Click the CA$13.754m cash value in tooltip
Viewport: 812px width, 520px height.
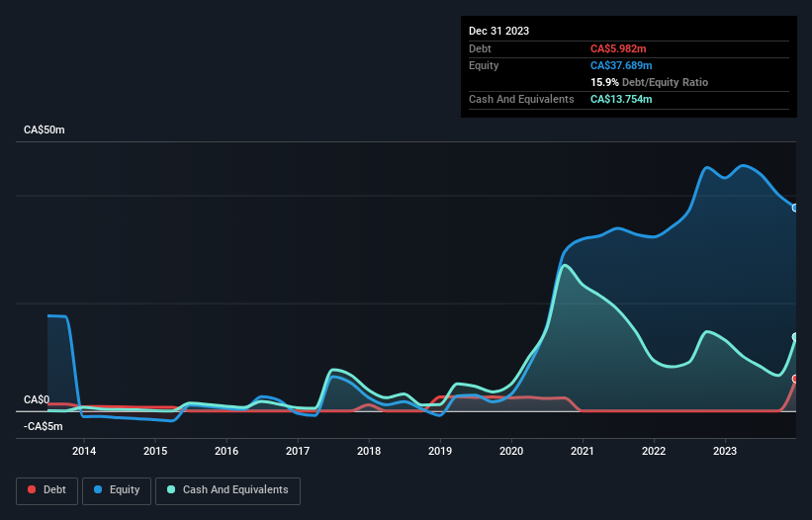click(x=621, y=99)
